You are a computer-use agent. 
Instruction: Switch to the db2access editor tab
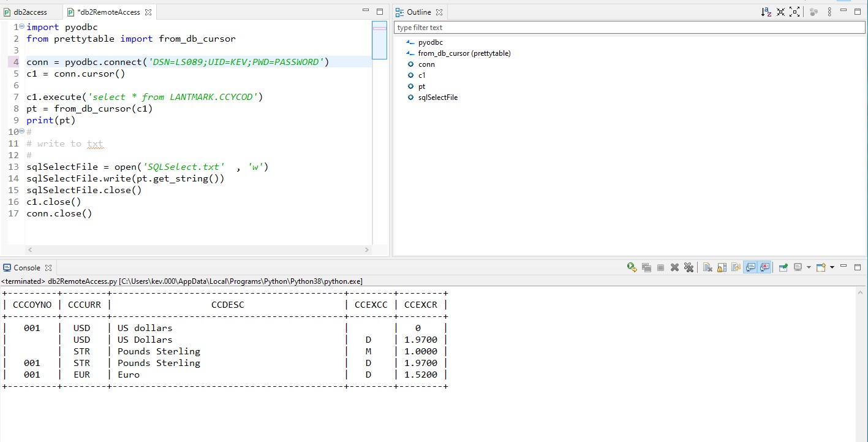click(x=30, y=12)
